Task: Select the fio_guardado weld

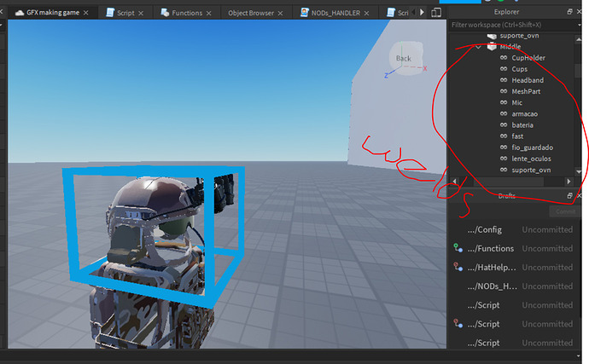Action: [x=533, y=147]
